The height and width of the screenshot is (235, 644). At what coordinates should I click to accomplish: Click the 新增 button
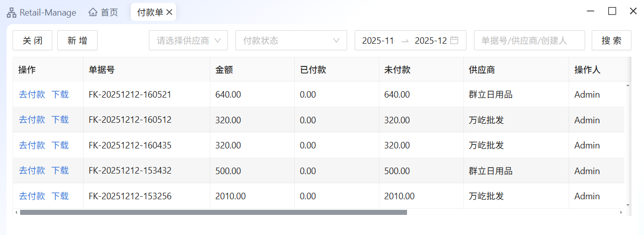pos(77,41)
